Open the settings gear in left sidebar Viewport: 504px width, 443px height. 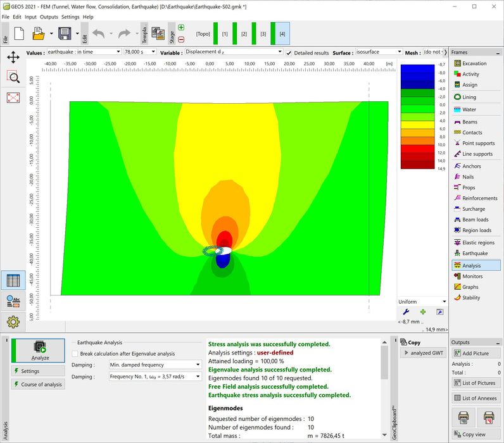(x=13, y=322)
